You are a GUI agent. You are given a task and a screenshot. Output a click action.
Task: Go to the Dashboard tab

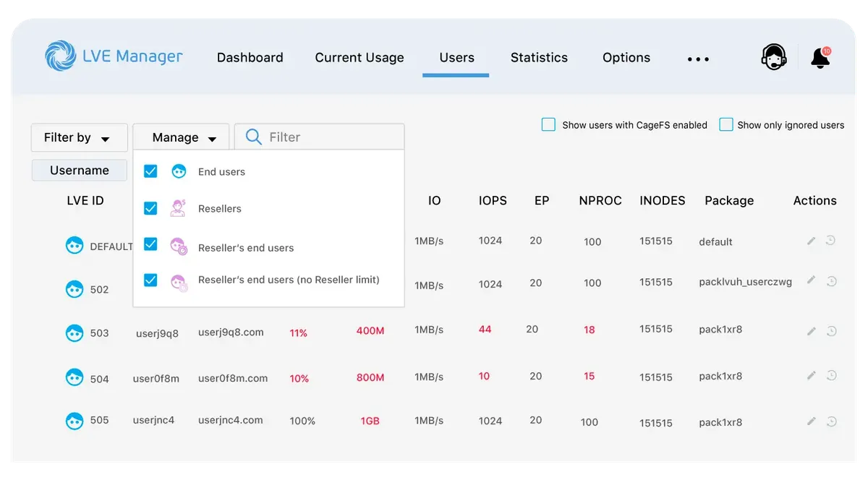(x=250, y=58)
